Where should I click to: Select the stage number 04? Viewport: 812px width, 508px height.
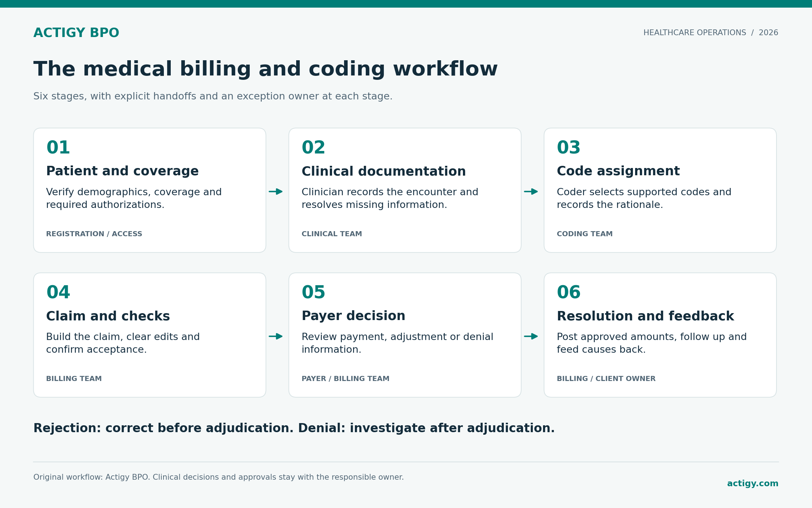58,292
